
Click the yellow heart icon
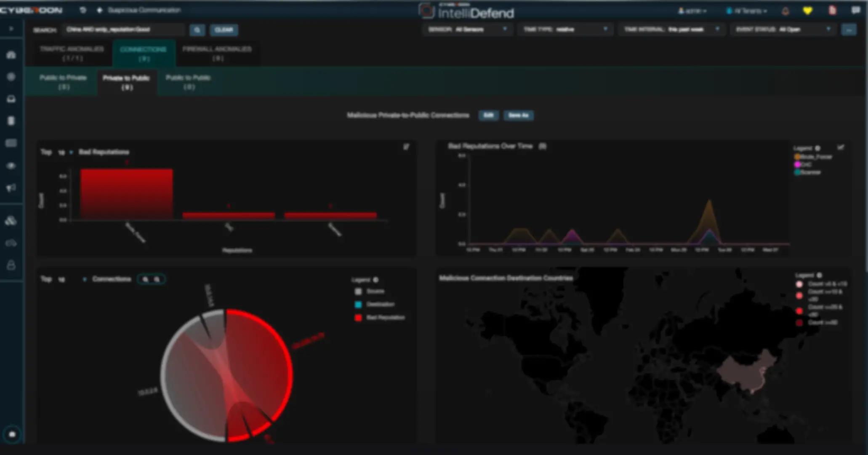(x=807, y=11)
